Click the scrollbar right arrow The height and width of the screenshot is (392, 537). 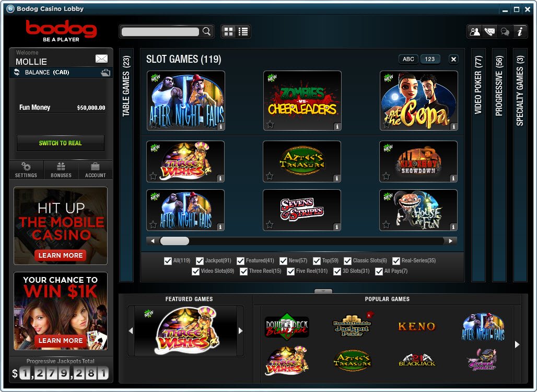(x=450, y=241)
